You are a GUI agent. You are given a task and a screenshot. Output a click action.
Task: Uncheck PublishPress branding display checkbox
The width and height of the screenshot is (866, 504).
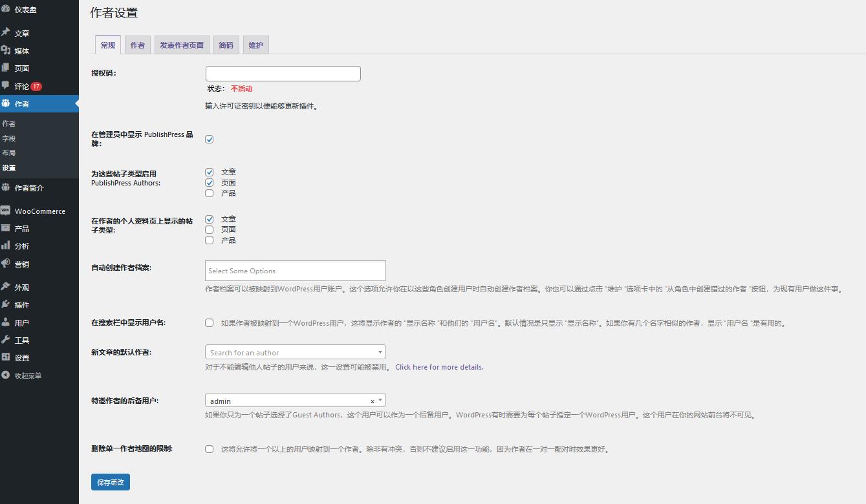pos(210,140)
